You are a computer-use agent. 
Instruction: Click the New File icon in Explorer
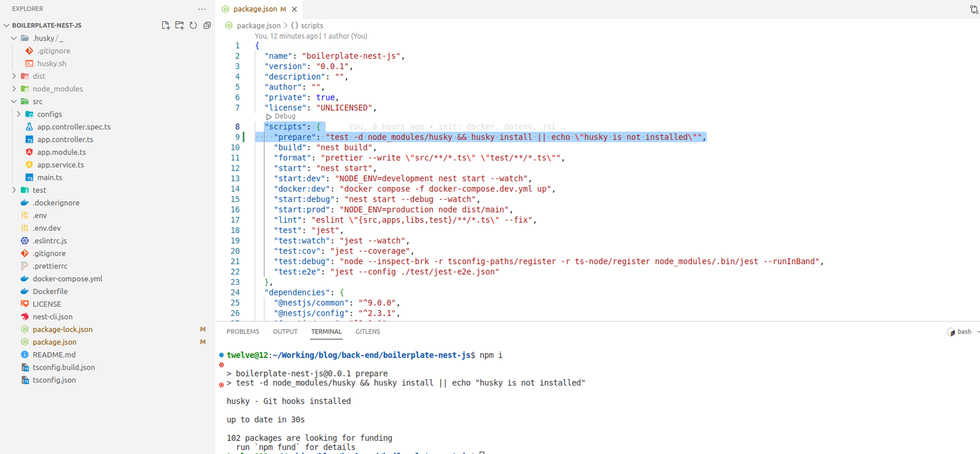(x=166, y=26)
